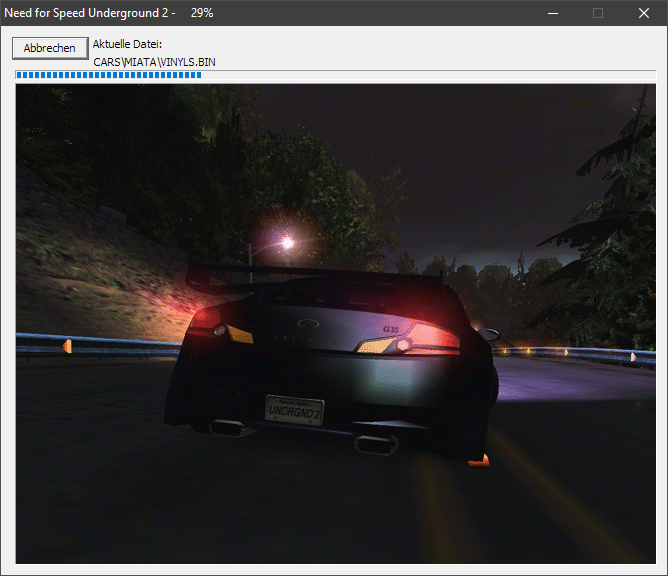Click the Infiniti G35 splash image

(x=336, y=324)
